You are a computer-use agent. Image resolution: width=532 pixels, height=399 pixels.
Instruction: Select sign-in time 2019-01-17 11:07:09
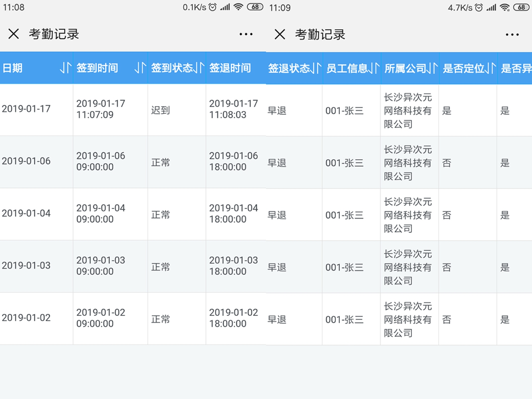tap(101, 109)
